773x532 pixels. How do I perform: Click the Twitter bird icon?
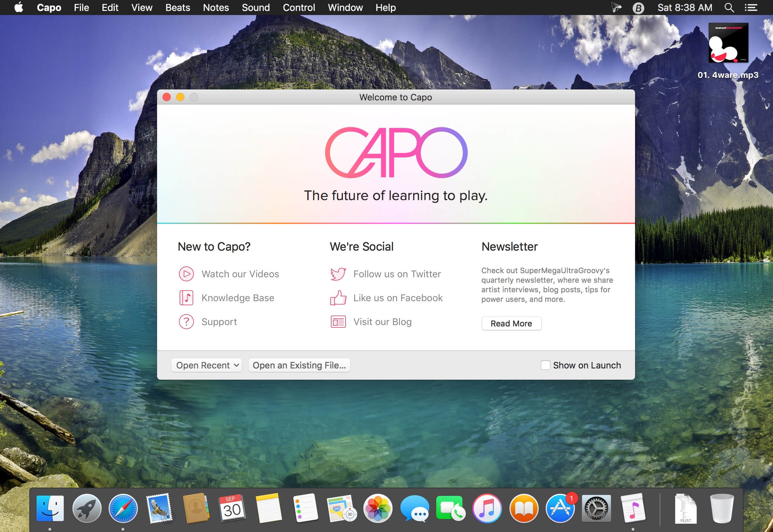(x=338, y=274)
